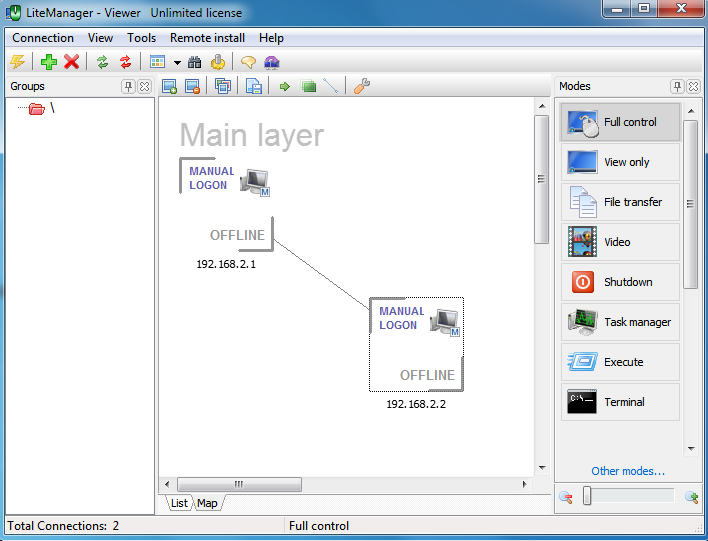Click the yellow lightning bolt connect icon
The height and width of the screenshot is (541, 708).
point(17,62)
